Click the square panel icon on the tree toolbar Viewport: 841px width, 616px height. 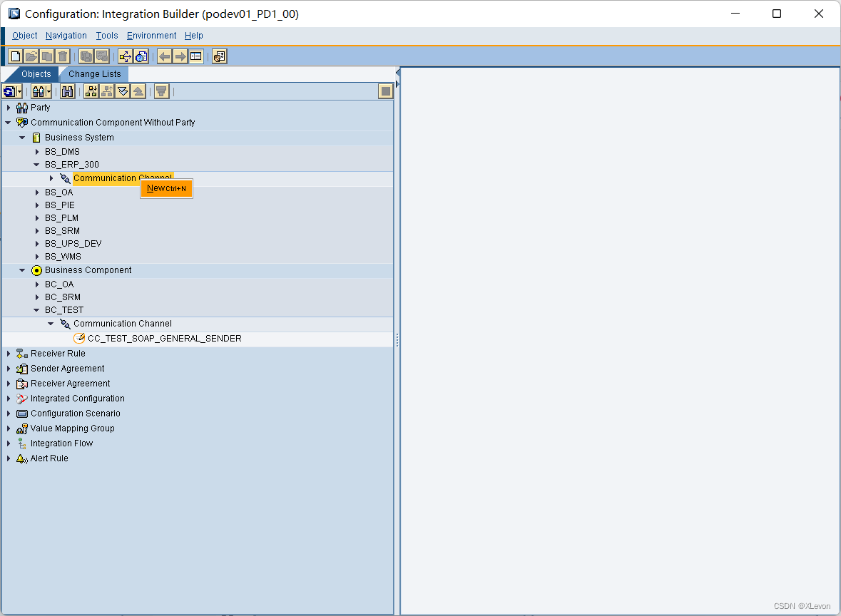coord(386,92)
